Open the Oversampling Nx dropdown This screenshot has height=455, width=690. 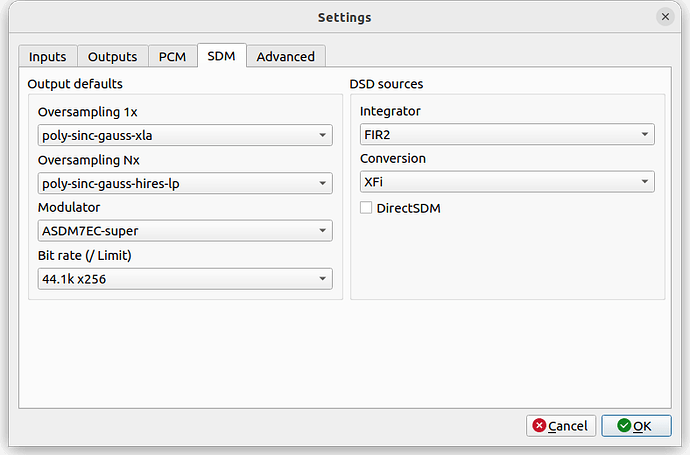(185, 183)
